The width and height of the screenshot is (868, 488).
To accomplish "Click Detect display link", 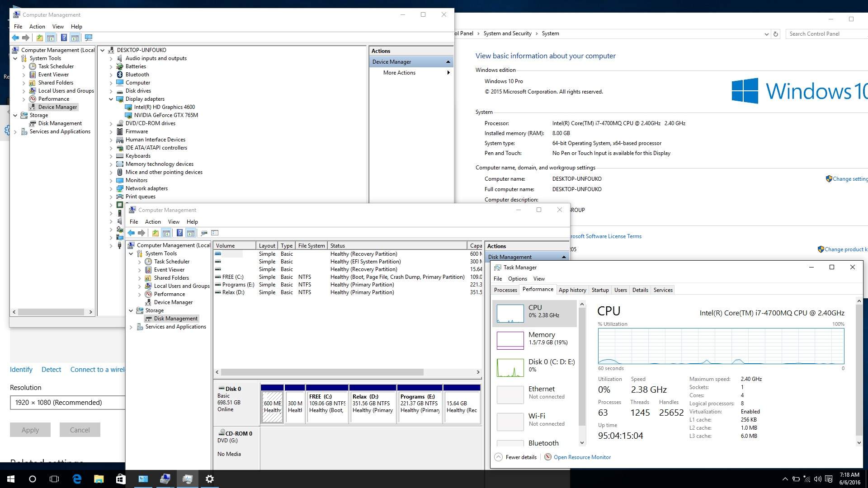I will [51, 370].
